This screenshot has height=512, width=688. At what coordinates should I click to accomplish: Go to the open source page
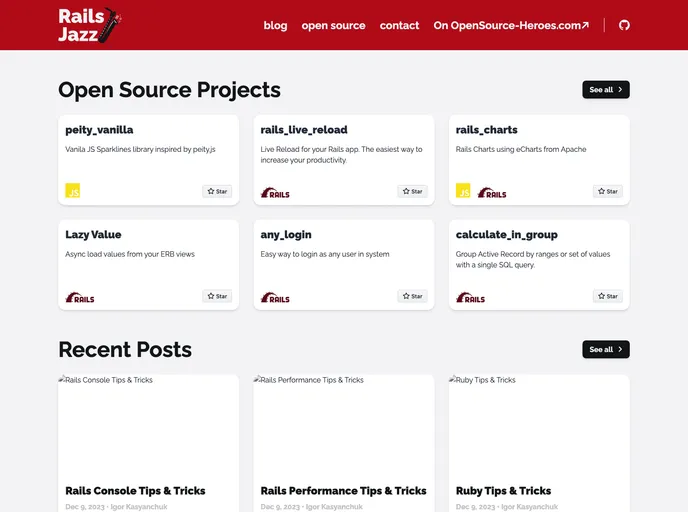(333, 25)
